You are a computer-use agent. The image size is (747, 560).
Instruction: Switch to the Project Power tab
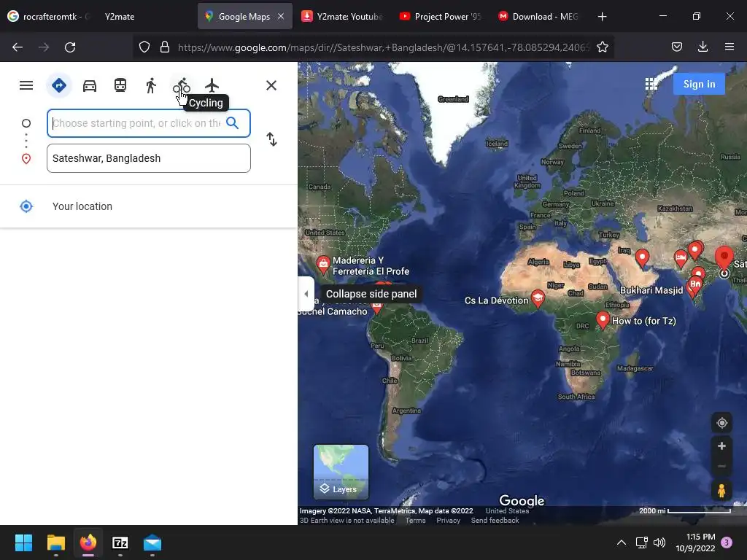point(440,16)
